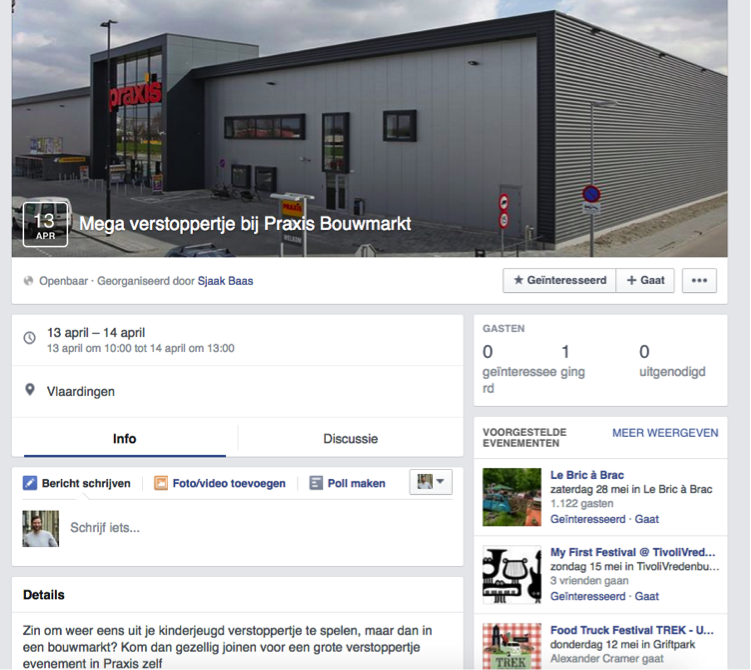
Task: Click the pencil icon for Bericht schrijven
Action: click(30, 483)
